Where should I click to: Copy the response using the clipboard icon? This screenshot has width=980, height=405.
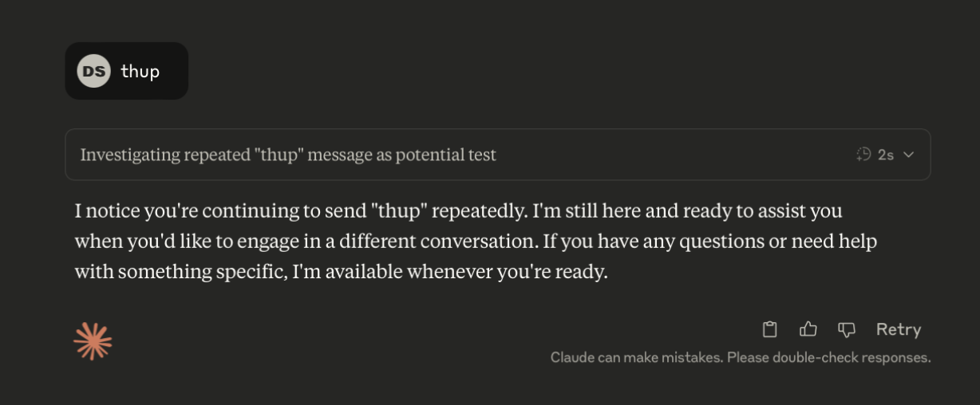pyautogui.click(x=769, y=329)
